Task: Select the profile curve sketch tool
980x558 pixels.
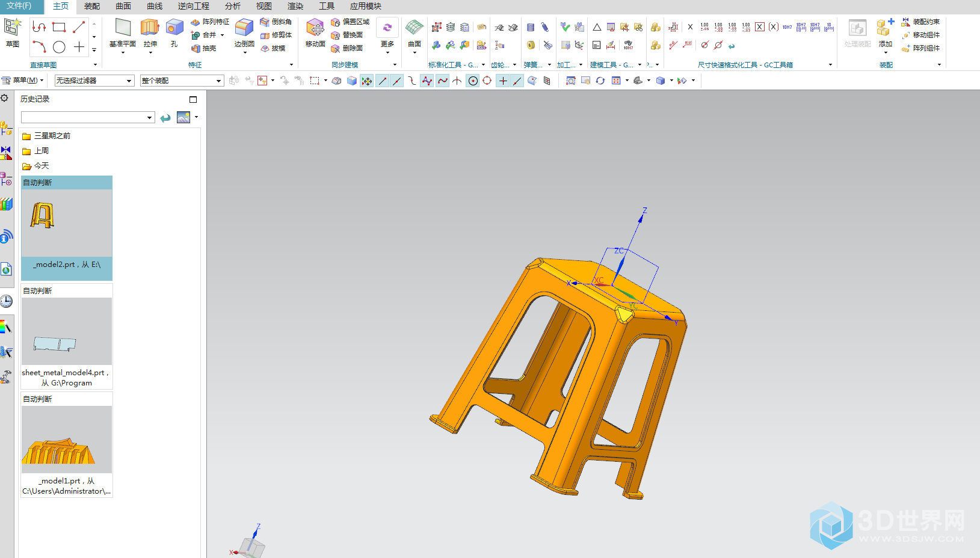Action: tap(39, 27)
